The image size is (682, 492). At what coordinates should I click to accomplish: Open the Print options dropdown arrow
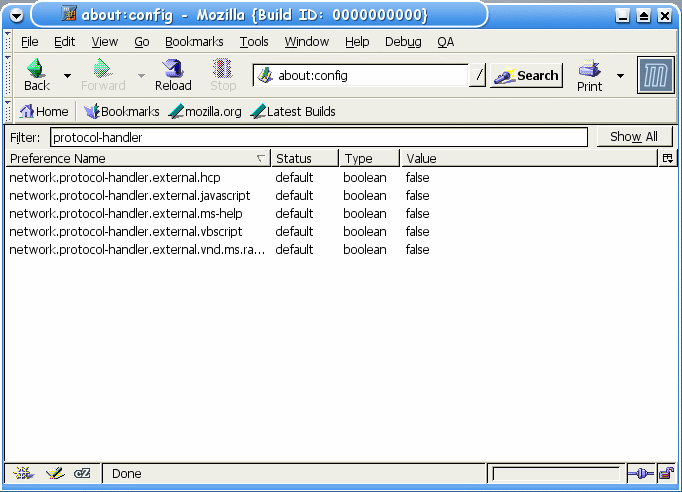[x=620, y=76]
